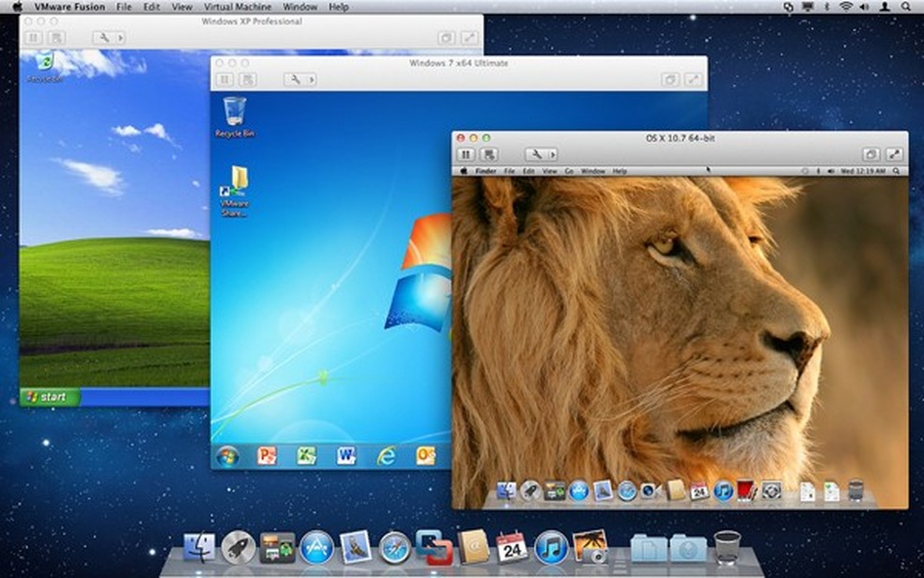
Task: Click the Start button on the Windows XP desktop
Action: point(47,397)
